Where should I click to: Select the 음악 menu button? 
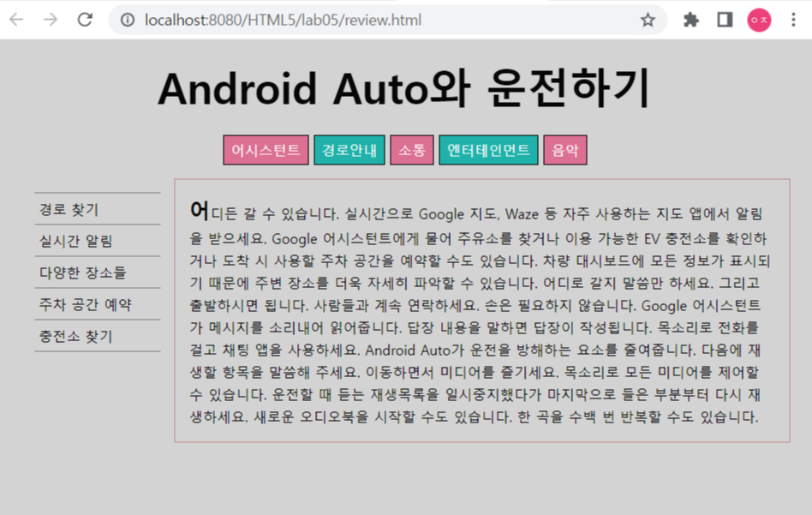pyautogui.click(x=565, y=150)
